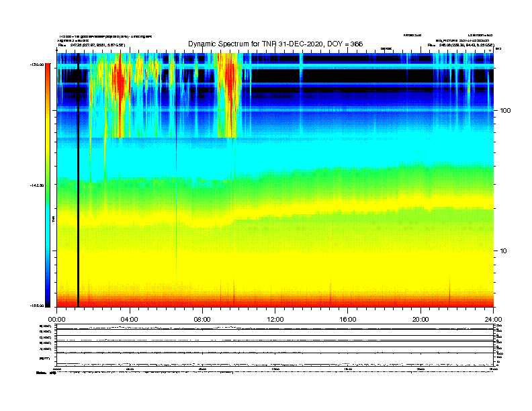This screenshot has height=411, width=532.
Task: Click the -130.00 color scale label
Action: tap(37, 64)
